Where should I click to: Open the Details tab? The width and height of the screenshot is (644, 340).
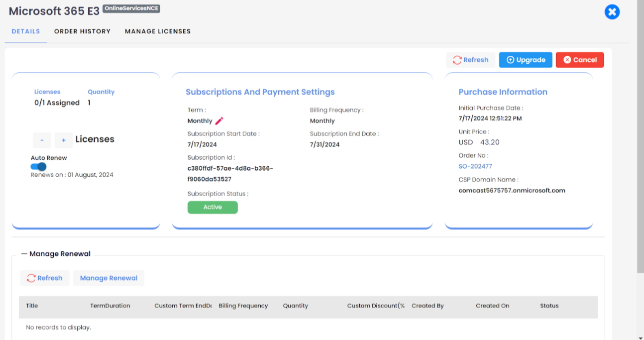pos(26,31)
